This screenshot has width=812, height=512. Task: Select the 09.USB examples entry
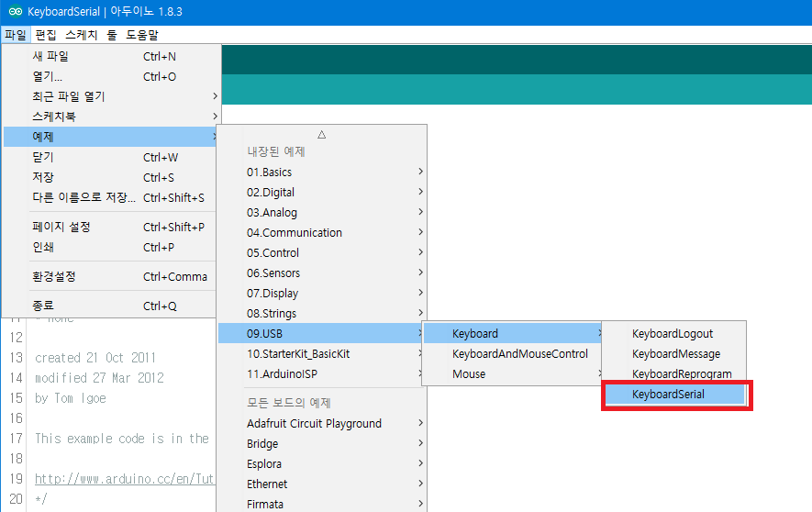320,333
